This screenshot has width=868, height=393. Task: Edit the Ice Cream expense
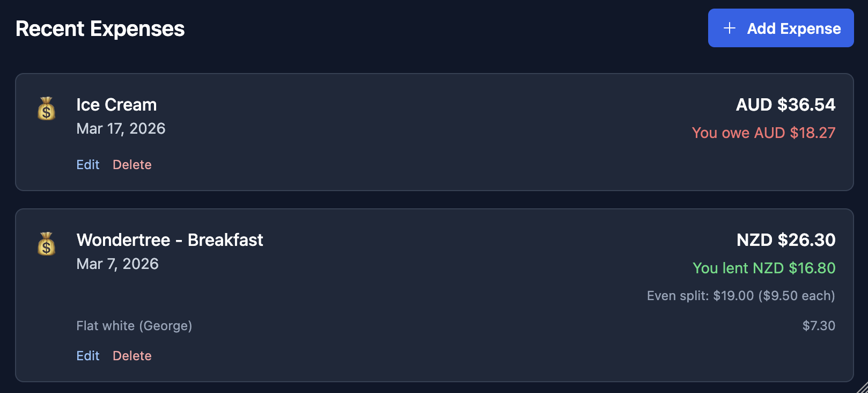(88, 165)
